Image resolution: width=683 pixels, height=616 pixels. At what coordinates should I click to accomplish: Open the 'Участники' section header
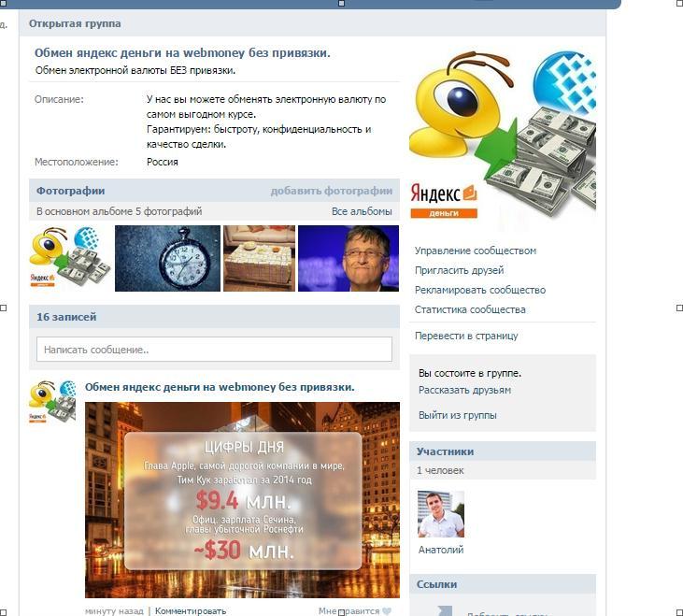tap(445, 451)
